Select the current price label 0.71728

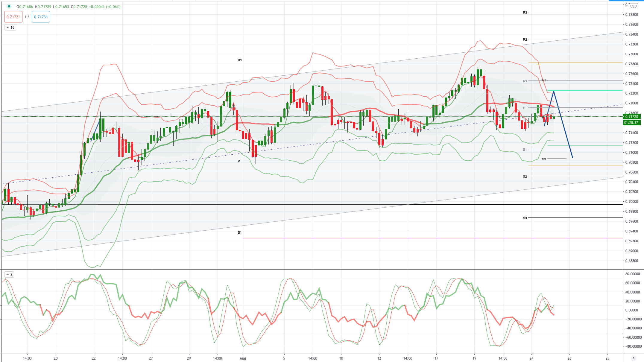pyautogui.click(x=631, y=117)
